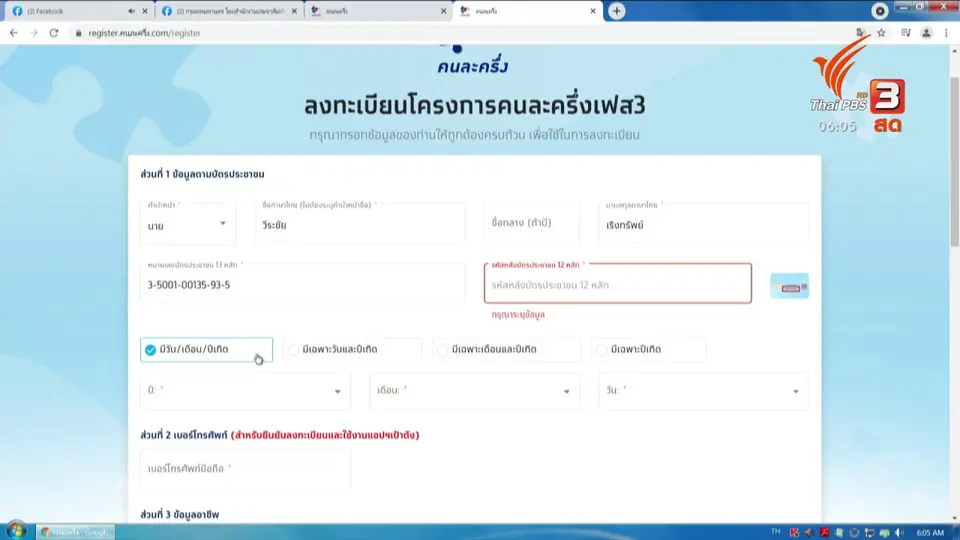The image size is (960, 540).
Task: Open a new browser tab
Action: [617, 11]
